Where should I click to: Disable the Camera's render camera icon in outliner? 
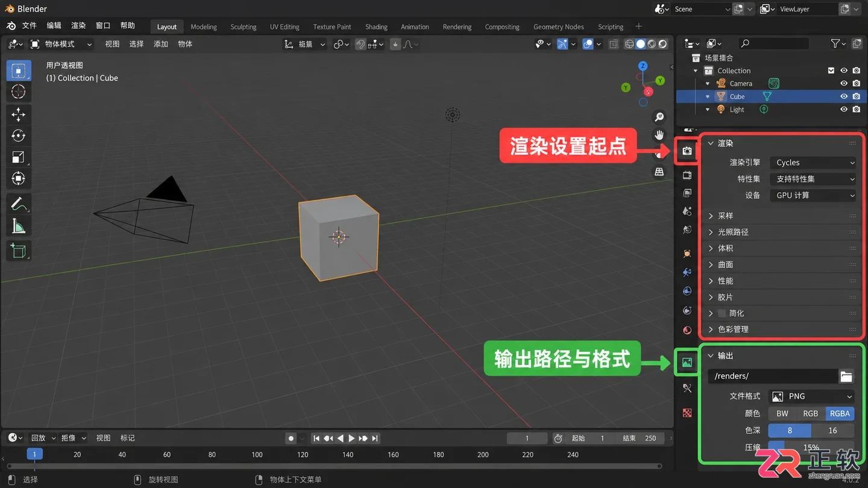[x=856, y=84]
